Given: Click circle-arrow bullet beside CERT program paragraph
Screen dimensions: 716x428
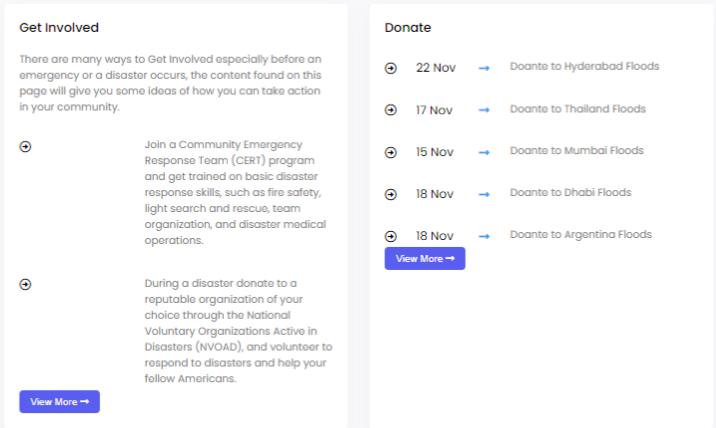Looking at the screenshot, I should click(25, 147).
